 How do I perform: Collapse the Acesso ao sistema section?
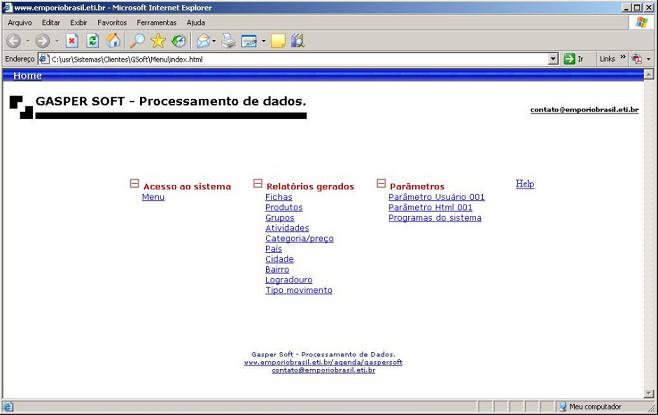134,184
